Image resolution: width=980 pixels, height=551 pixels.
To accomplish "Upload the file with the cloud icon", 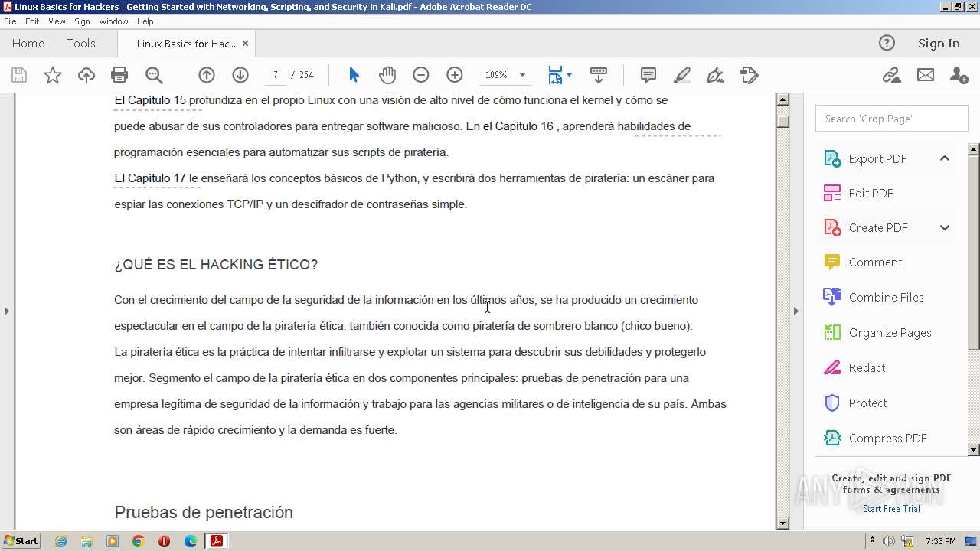I will [x=87, y=75].
